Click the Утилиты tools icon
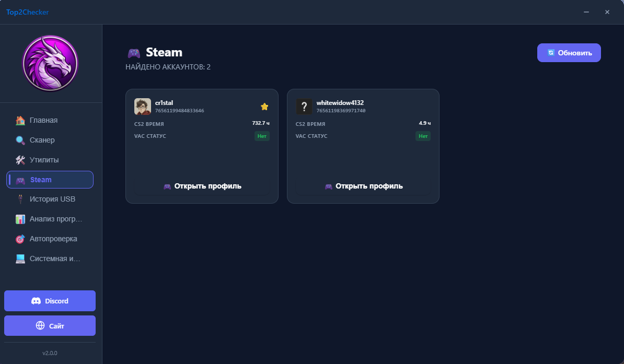The height and width of the screenshot is (364, 624). pyautogui.click(x=20, y=160)
